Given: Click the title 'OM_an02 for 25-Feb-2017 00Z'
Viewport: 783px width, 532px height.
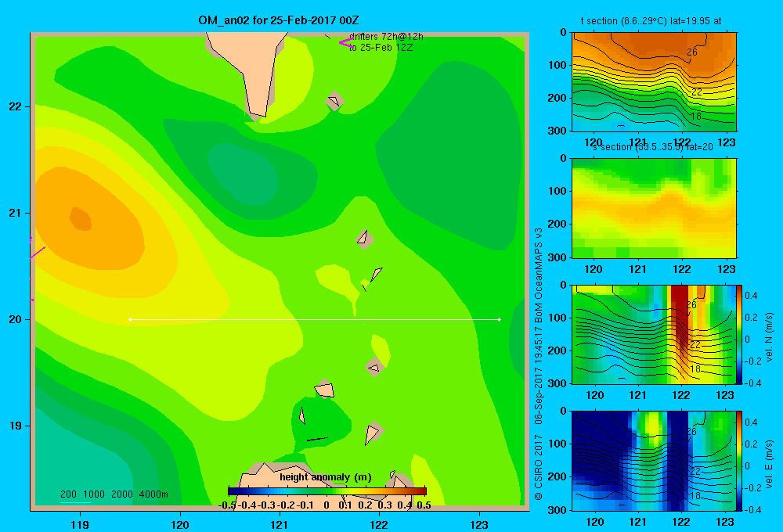Looking at the screenshot, I should coord(279,20).
